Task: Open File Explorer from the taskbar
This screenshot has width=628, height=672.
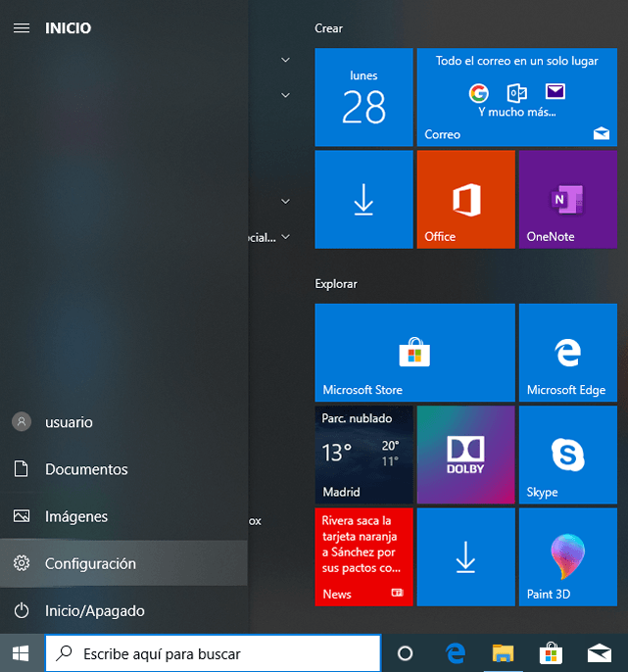Action: (x=503, y=653)
